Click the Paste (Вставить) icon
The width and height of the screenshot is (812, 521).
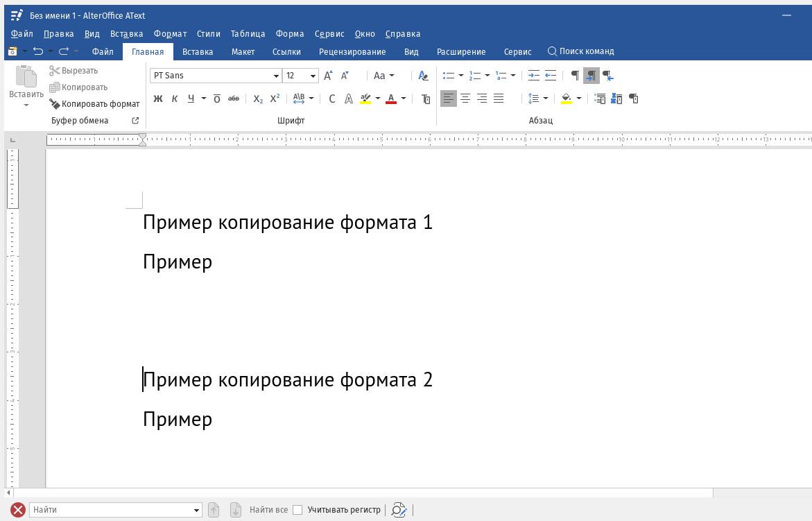pyautogui.click(x=26, y=76)
